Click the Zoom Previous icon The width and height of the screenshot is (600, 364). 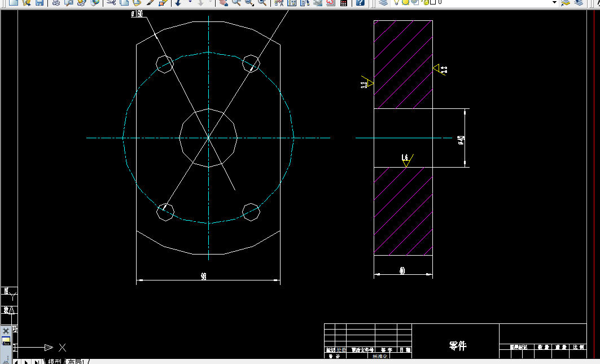tap(262, 2)
